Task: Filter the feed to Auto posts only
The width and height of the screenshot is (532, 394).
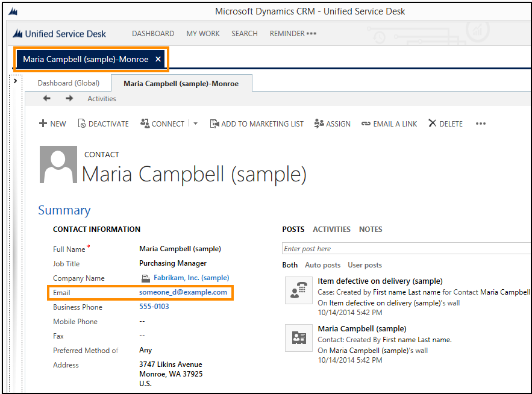Action: point(322,265)
